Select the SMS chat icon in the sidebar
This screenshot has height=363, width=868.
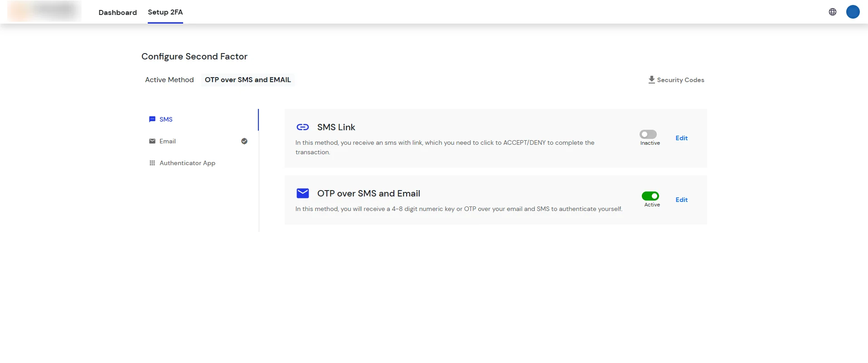(152, 119)
